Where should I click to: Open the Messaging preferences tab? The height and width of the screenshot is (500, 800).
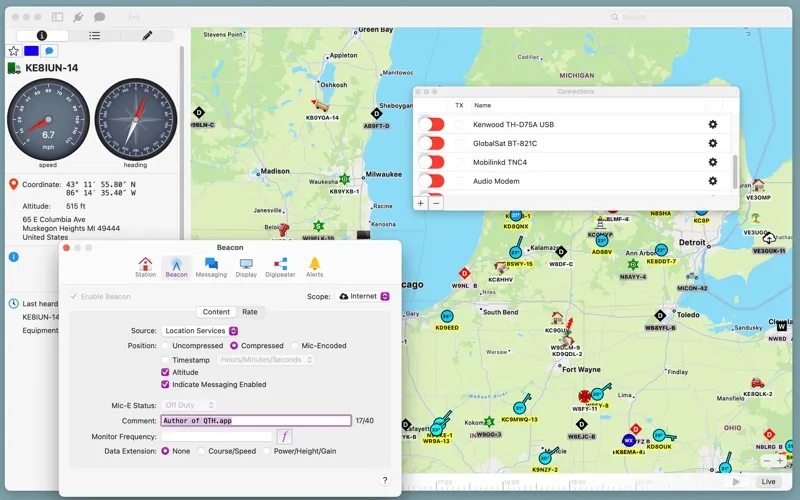[211, 267]
